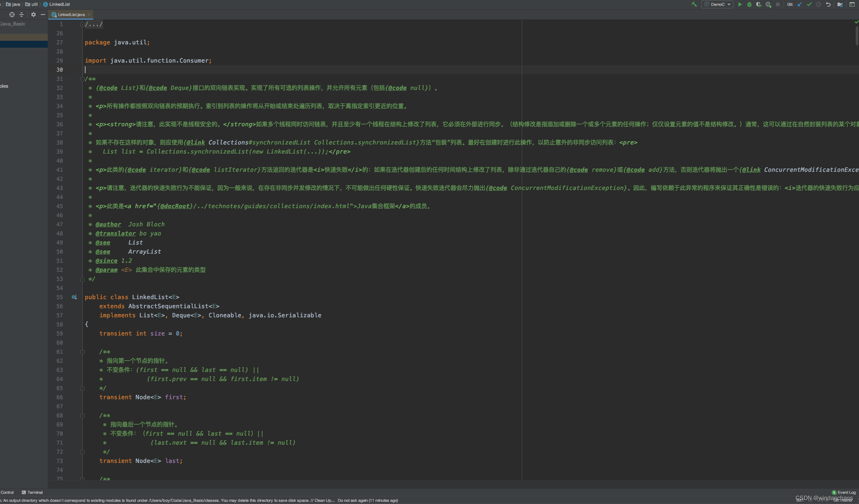Run with profiler (clock and play icon)

(x=768, y=4)
